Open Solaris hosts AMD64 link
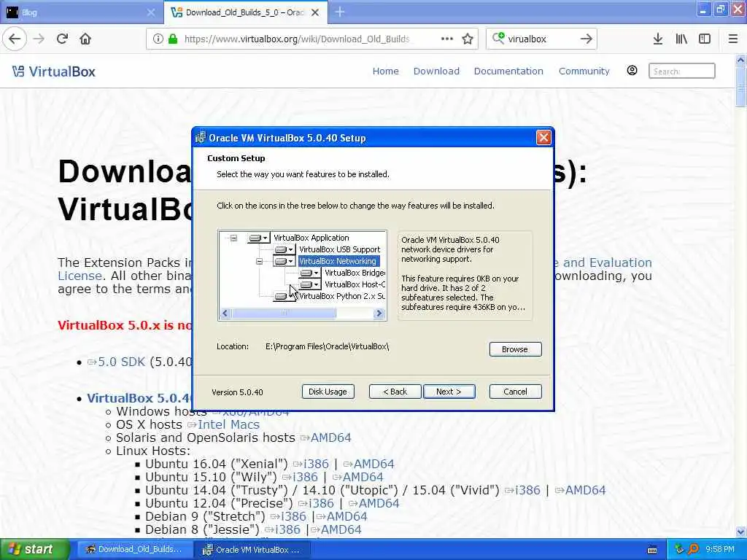 (326, 437)
